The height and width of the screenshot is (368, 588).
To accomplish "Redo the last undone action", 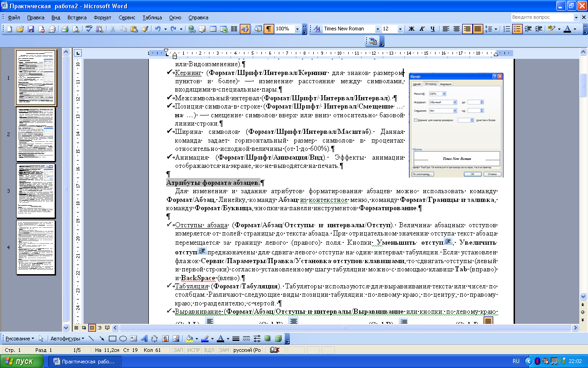I will (x=173, y=29).
